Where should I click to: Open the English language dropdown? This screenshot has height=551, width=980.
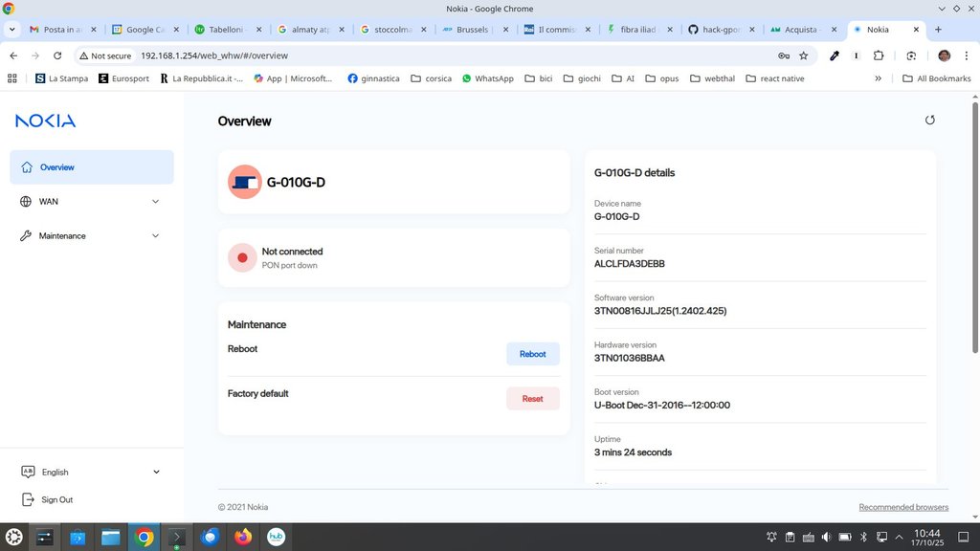click(92, 472)
